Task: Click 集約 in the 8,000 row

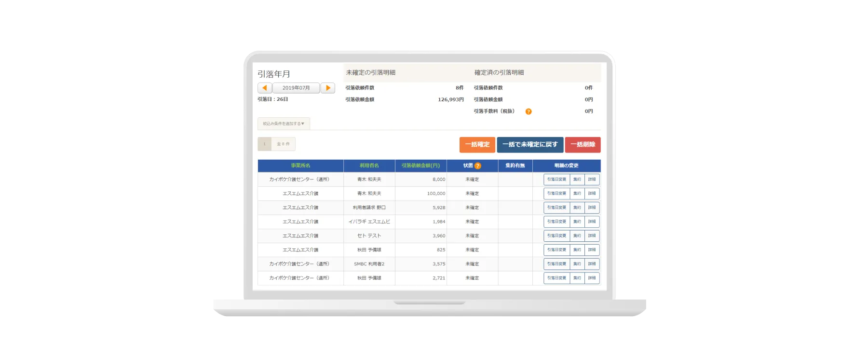Action: click(577, 179)
